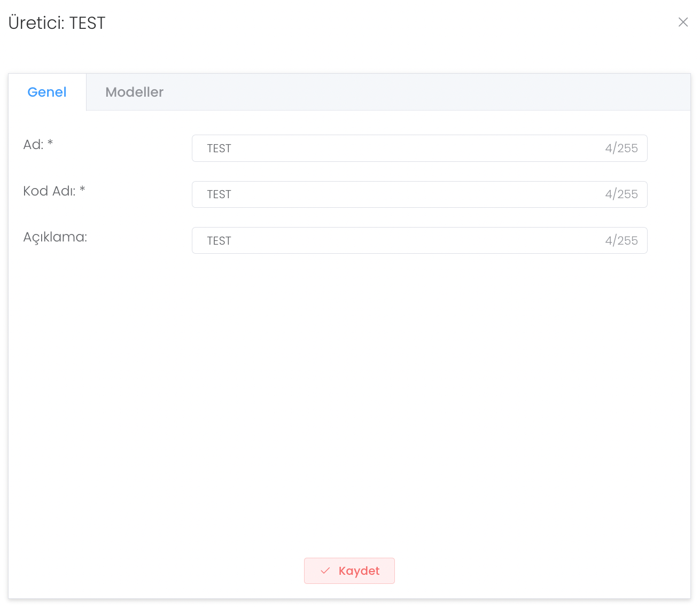Click the dialog title Üretici: TEST
The image size is (700, 609).
click(57, 23)
